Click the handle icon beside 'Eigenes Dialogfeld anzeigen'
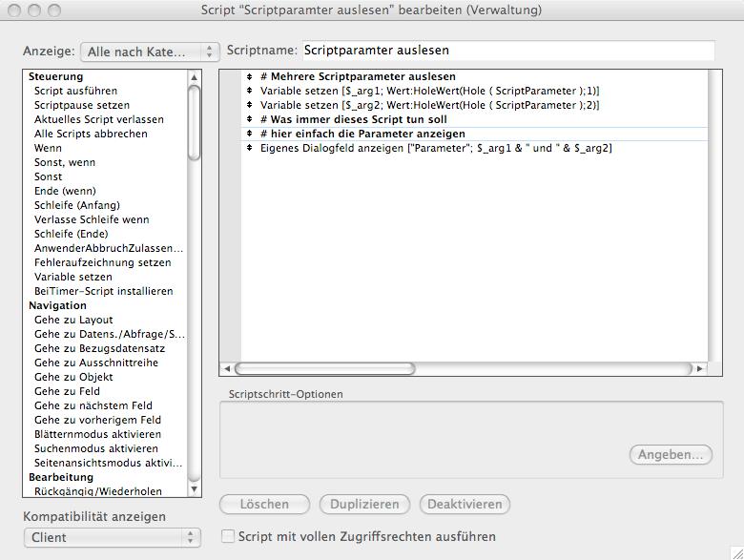 249,148
